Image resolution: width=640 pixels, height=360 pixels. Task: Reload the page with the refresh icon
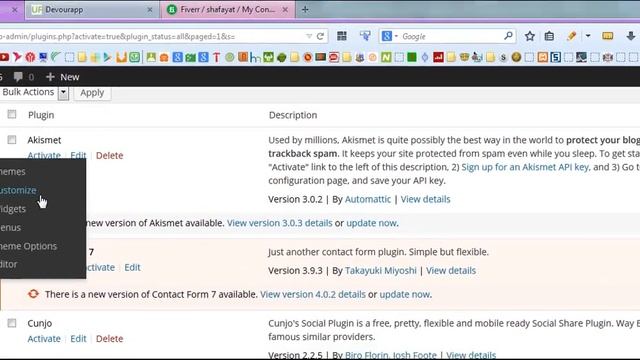pos(320,36)
